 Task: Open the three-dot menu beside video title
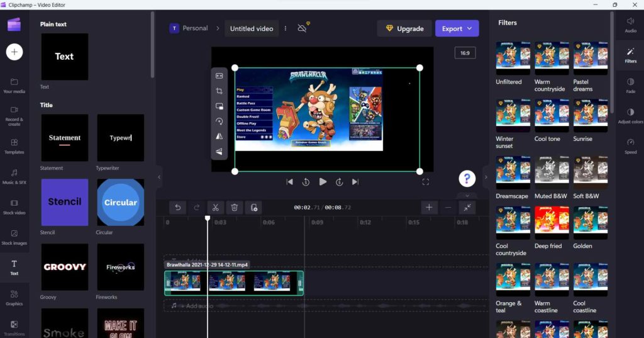click(286, 28)
